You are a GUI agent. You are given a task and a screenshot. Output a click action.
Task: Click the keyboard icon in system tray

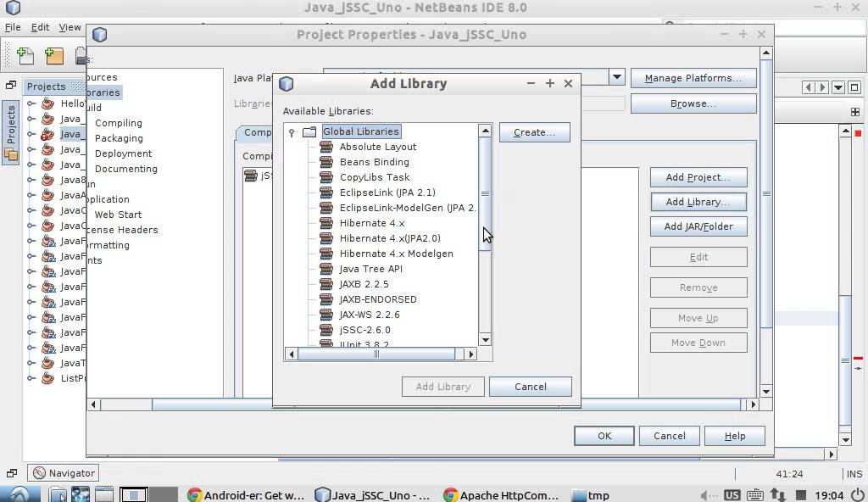(755, 495)
